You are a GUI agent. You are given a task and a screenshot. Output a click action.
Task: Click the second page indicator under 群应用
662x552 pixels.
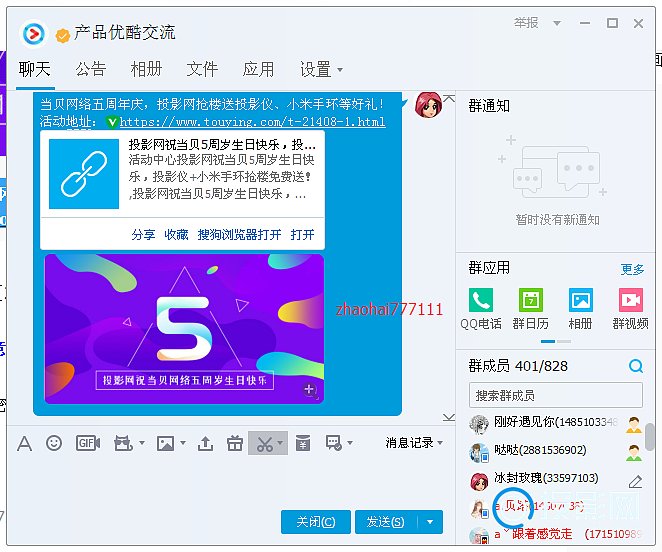point(564,341)
